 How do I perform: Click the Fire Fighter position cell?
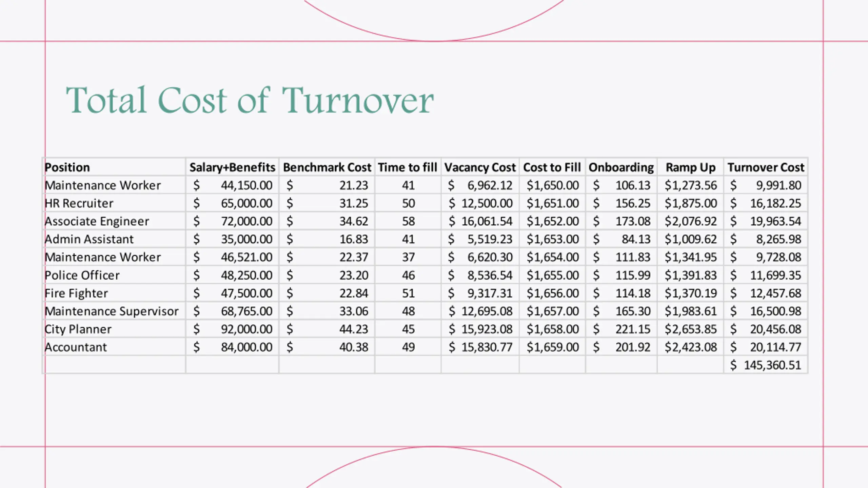click(x=76, y=293)
